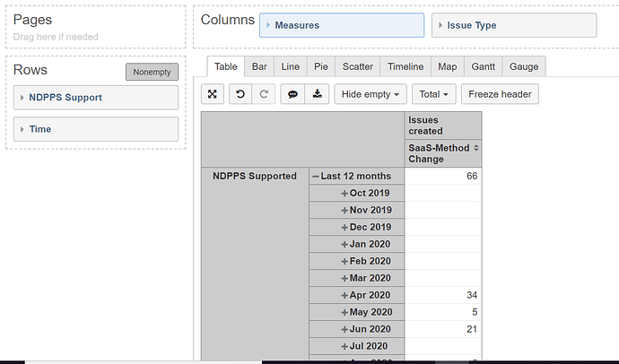The image size is (619, 364).
Task: Expand the Jan 2020 row
Action: (344, 244)
